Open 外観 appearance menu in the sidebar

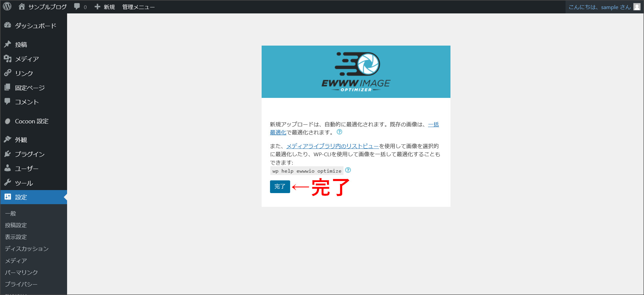(x=21, y=140)
